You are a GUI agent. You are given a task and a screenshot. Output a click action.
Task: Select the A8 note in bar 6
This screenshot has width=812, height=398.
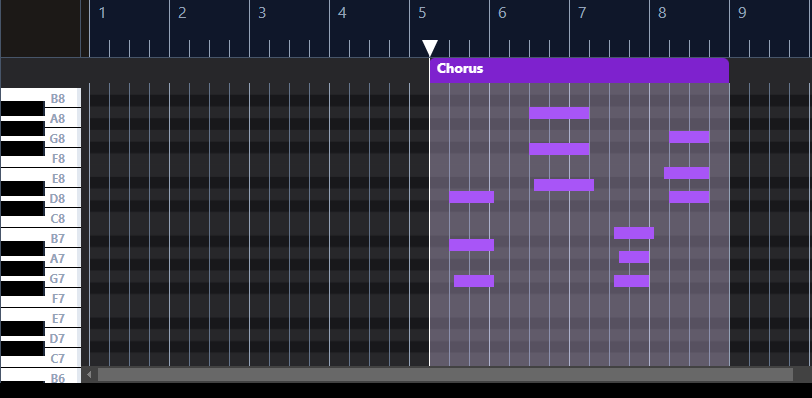tap(559, 113)
